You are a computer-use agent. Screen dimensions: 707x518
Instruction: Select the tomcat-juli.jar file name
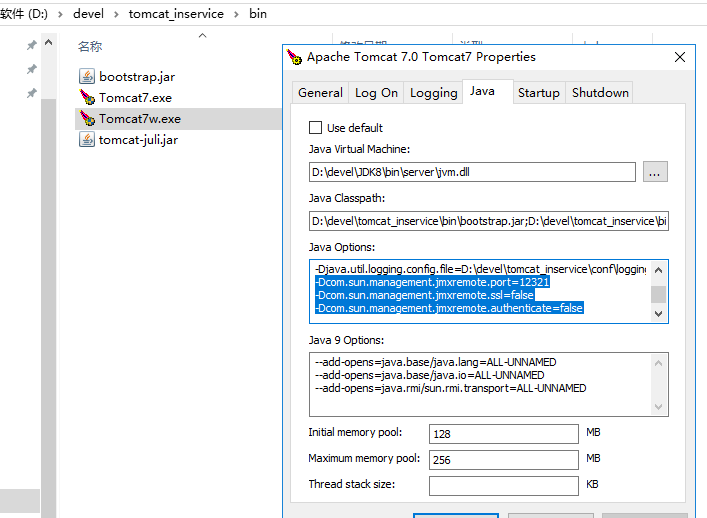[x=138, y=139]
